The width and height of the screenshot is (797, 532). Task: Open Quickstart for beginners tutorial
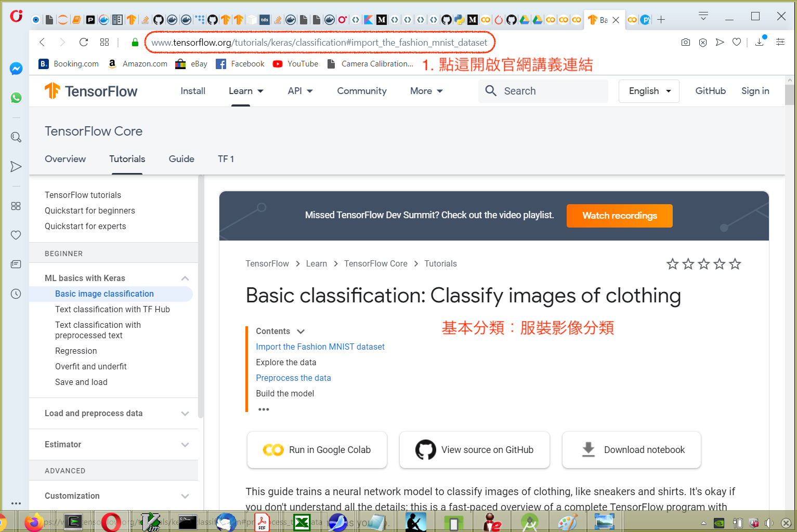click(90, 211)
